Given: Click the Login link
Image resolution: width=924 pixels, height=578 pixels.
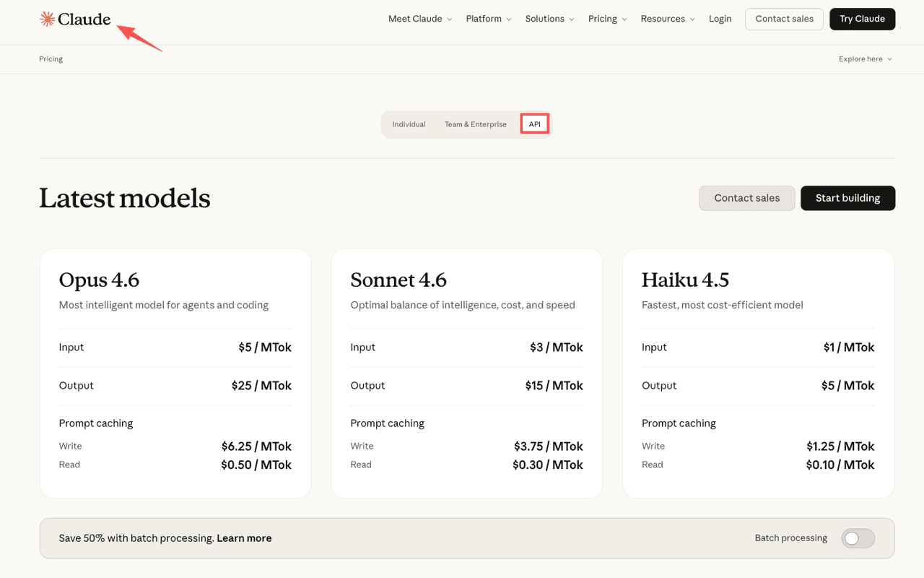Looking at the screenshot, I should coord(720,19).
